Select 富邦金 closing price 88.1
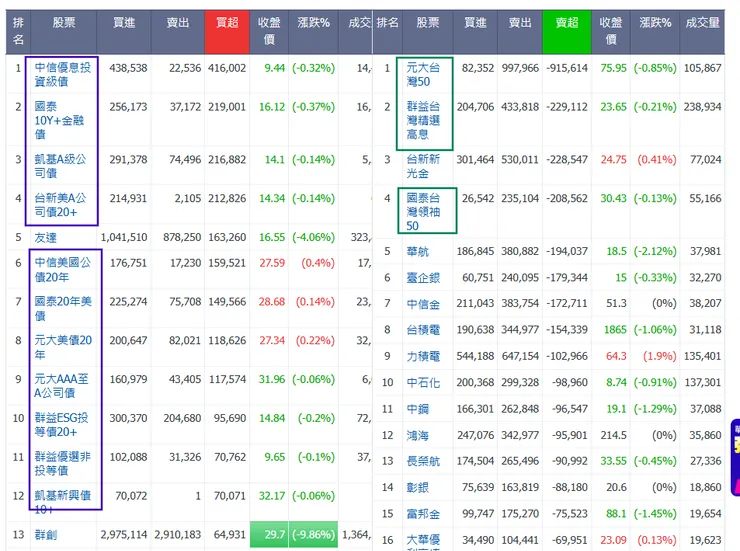740x551 pixels. coord(616,514)
